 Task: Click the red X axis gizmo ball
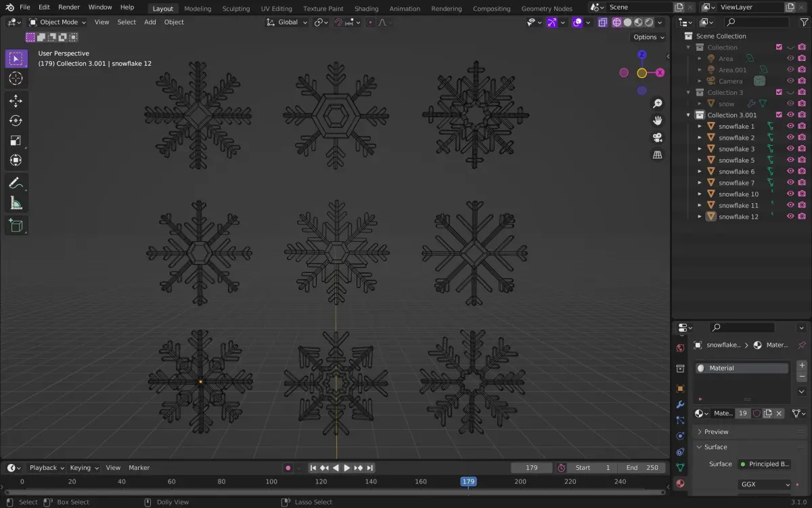[660, 72]
